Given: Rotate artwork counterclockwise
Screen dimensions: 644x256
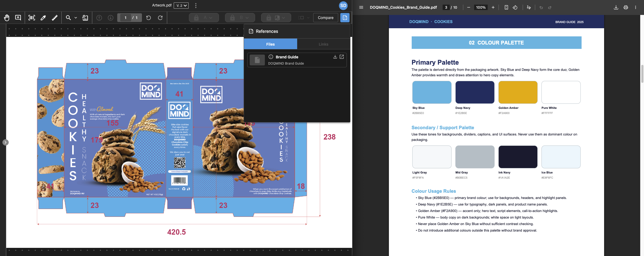Looking at the screenshot, I should pyautogui.click(x=148, y=18).
